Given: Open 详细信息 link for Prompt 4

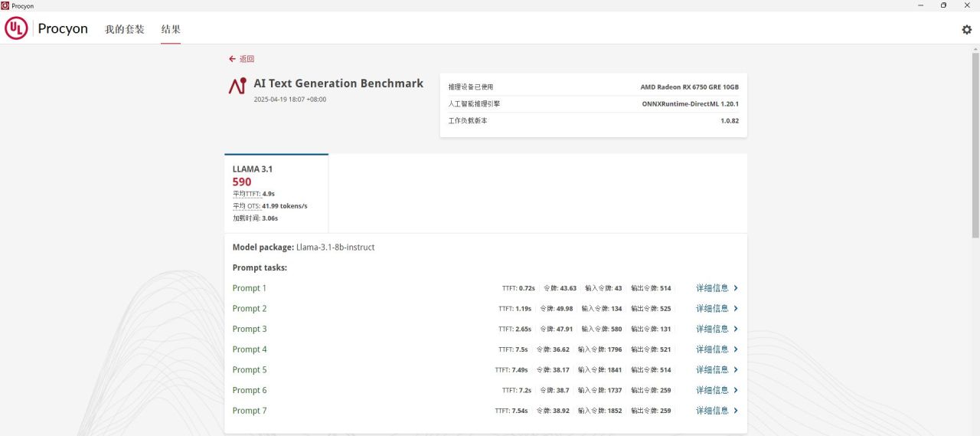Looking at the screenshot, I should [712, 349].
